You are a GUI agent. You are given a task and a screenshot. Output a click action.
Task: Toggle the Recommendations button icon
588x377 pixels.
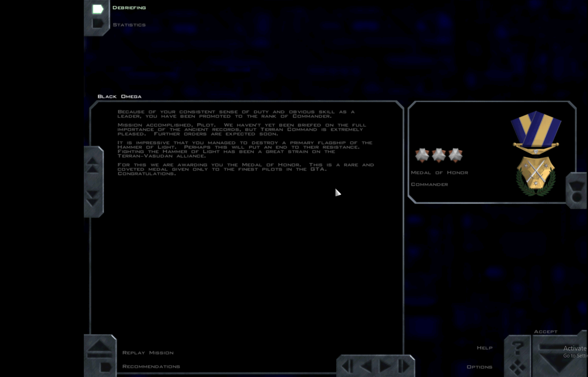[105, 367]
